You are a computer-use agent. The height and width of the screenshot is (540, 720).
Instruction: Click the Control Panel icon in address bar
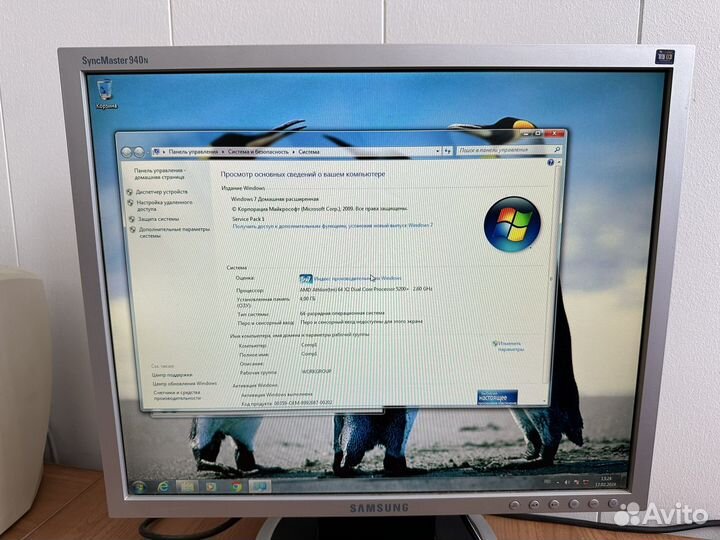coord(157,152)
